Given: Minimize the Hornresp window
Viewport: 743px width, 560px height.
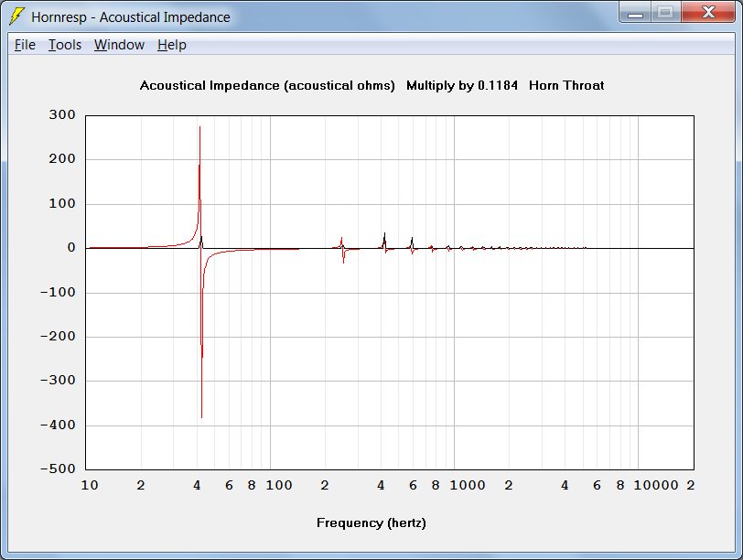Looking at the screenshot, I should click(635, 12).
